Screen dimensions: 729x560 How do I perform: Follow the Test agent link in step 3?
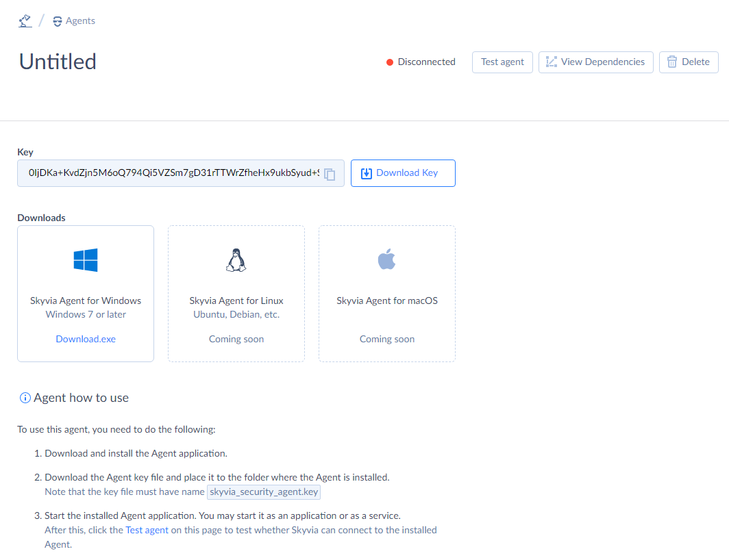tap(147, 531)
